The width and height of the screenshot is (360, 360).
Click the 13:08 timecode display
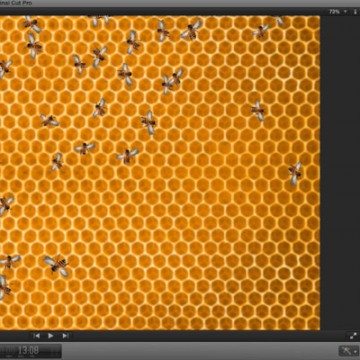28,351
